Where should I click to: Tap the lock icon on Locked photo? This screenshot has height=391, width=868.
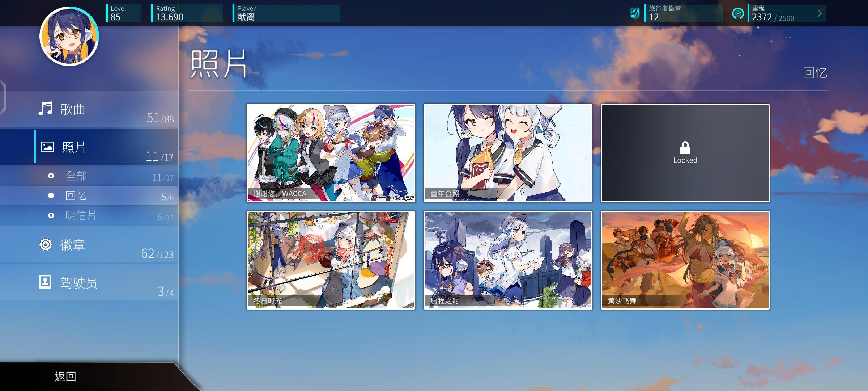tap(685, 148)
